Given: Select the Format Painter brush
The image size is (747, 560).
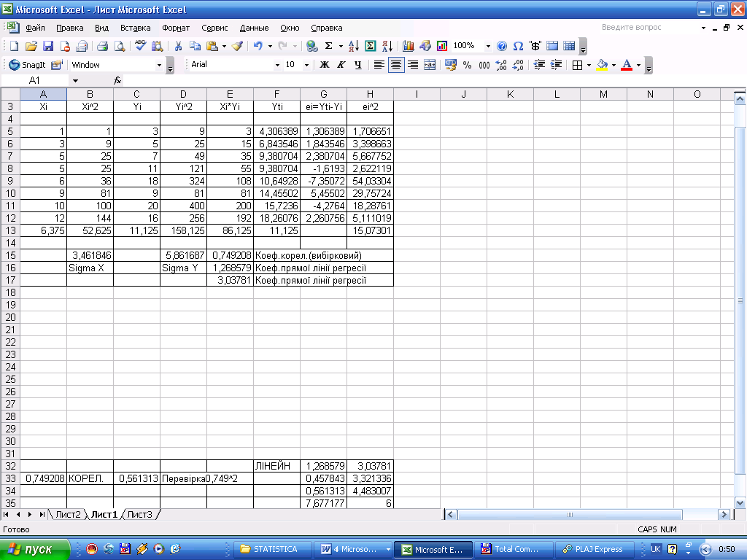Looking at the screenshot, I should (x=237, y=46).
